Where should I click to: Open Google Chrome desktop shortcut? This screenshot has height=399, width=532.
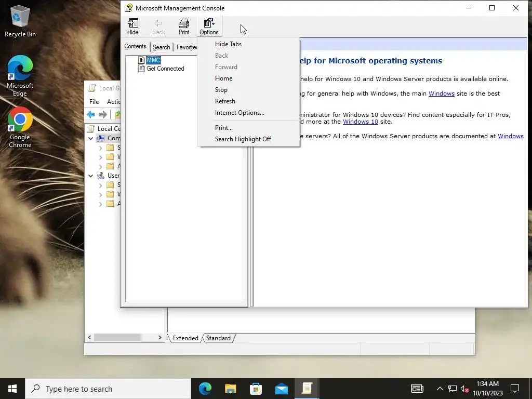20,128
